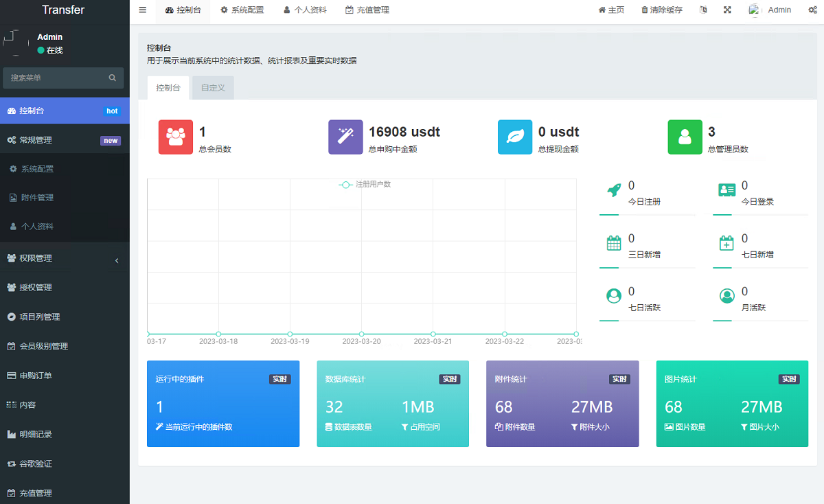This screenshot has width=824, height=504.
Task: Open 控制台 in the sidebar
Action: 65,111
